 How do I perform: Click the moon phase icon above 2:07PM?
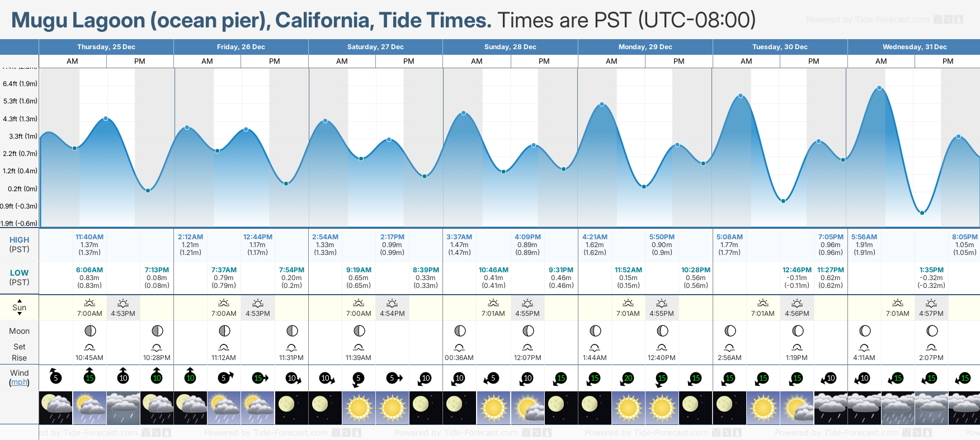(x=932, y=331)
